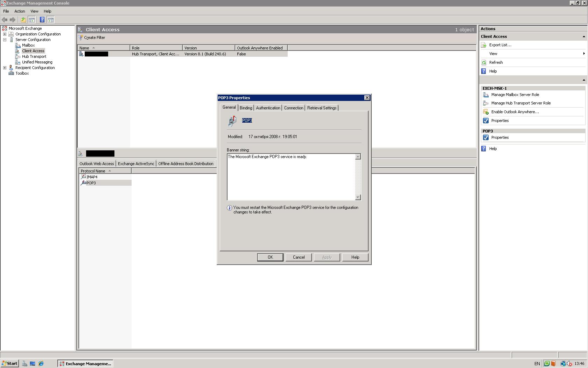This screenshot has height=368, width=588.
Task: Click the banner string scrollbar up arrow
Action: point(358,157)
